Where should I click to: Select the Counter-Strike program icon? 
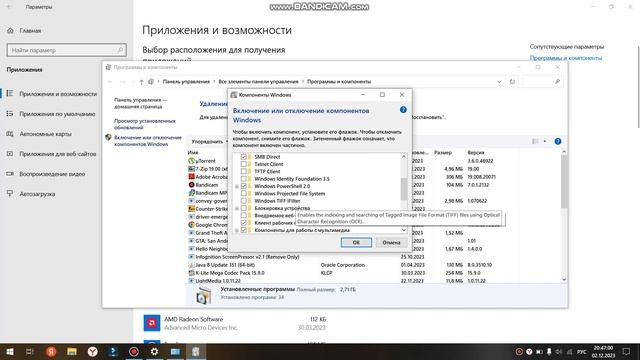pos(191,209)
